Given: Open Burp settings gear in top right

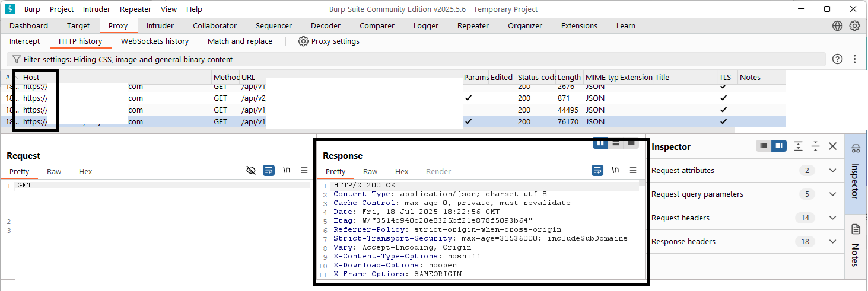Looking at the screenshot, I should [855, 25].
